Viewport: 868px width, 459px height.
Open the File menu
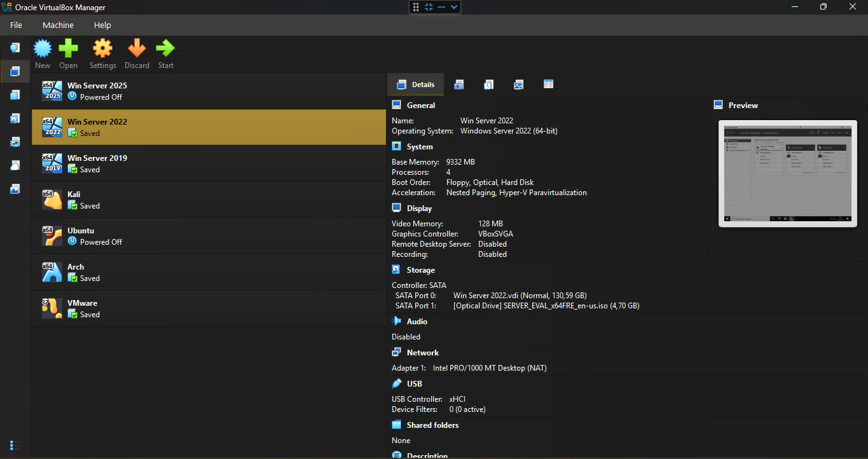pyautogui.click(x=16, y=25)
